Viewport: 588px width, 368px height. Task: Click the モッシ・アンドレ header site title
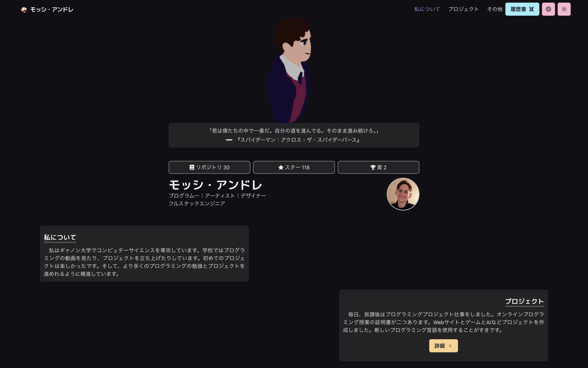[x=52, y=9]
